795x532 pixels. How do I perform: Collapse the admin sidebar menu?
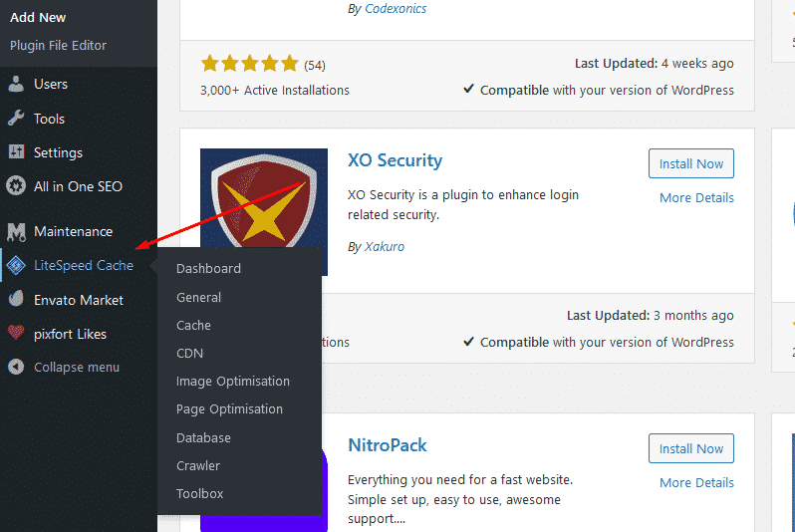(x=76, y=367)
